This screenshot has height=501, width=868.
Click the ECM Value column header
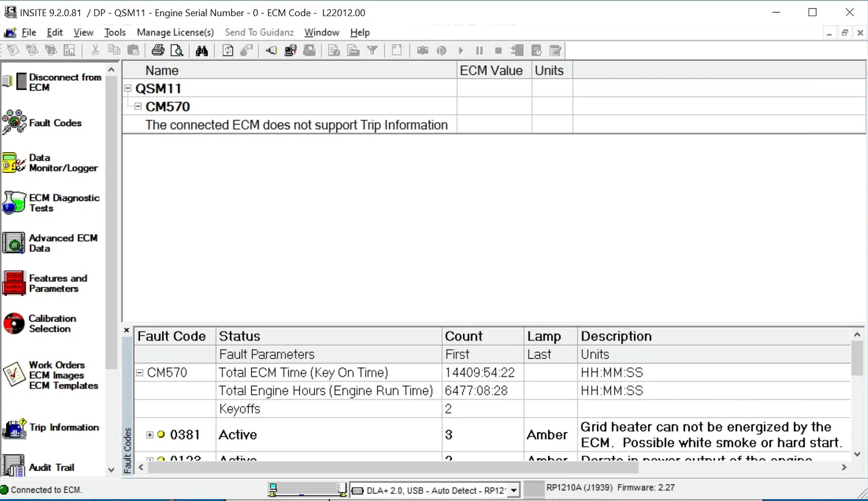(494, 71)
